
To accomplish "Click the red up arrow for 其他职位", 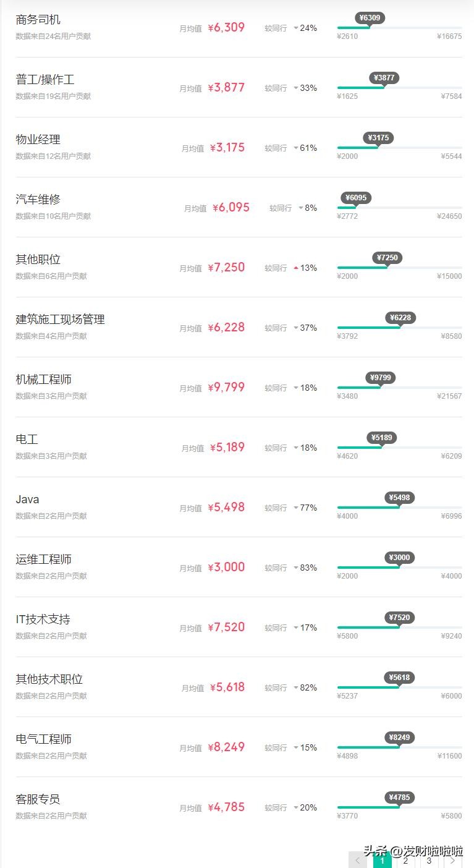I will [296, 268].
